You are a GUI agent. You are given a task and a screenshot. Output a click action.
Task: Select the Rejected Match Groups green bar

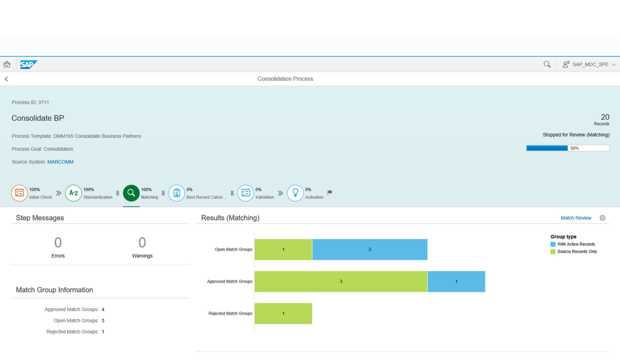pos(283,313)
